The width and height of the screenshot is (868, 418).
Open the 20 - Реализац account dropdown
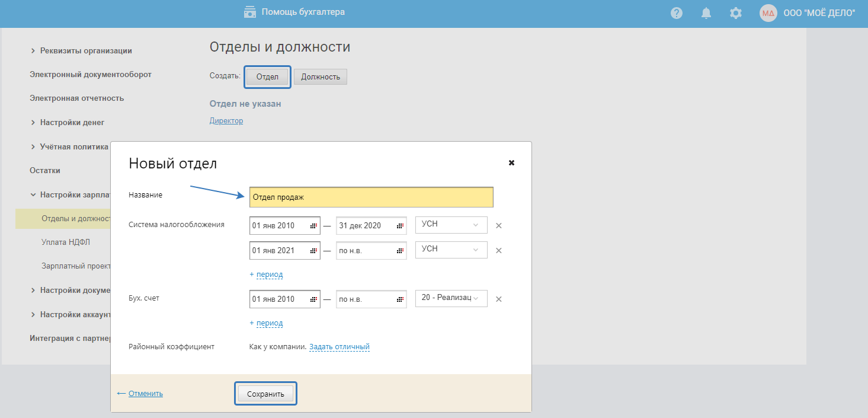point(451,298)
